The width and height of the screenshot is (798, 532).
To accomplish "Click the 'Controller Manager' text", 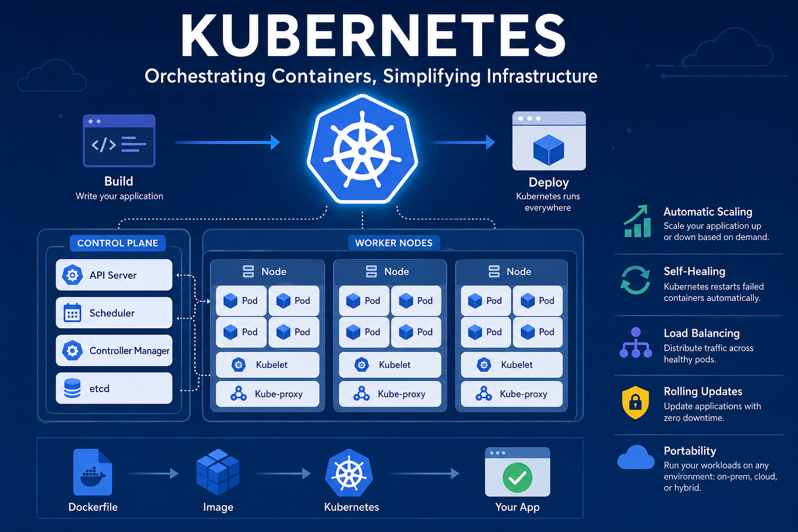I will 129,351.
